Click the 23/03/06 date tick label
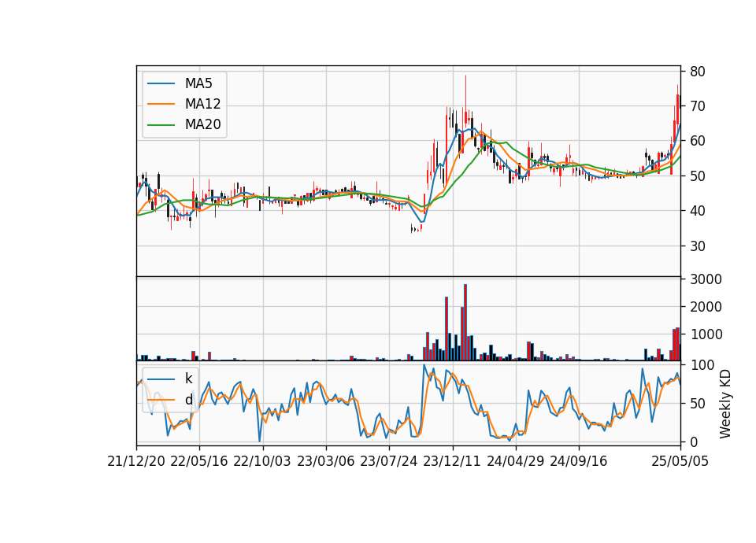The width and height of the screenshot is (756, 543). (325, 461)
